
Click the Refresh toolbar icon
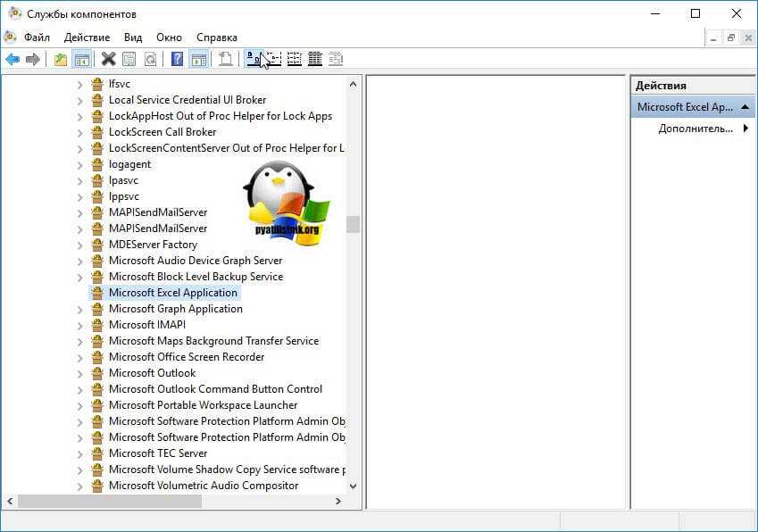[150, 60]
